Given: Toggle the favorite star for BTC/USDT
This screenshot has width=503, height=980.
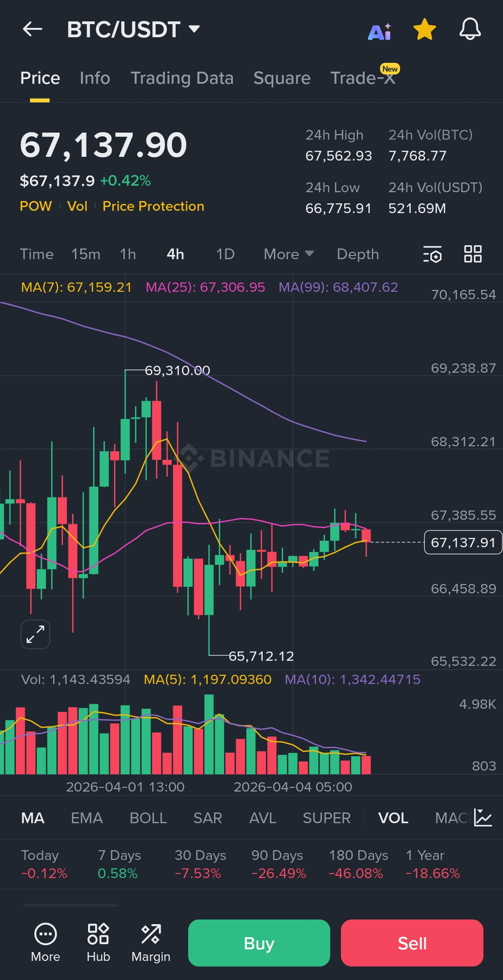Looking at the screenshot, I should tap(425, 29).
